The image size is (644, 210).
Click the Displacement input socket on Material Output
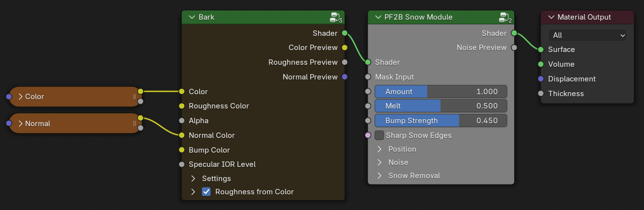pyautogui.click(x=541, y=79)
